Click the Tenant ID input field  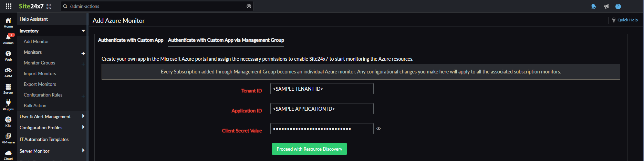(x=322, y=89)
